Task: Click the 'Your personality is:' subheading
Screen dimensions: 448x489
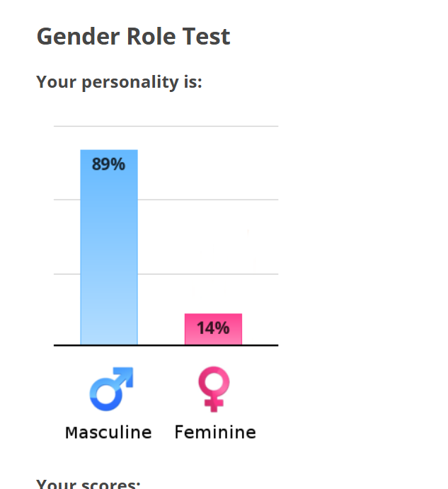Action: tap(119, 82)
